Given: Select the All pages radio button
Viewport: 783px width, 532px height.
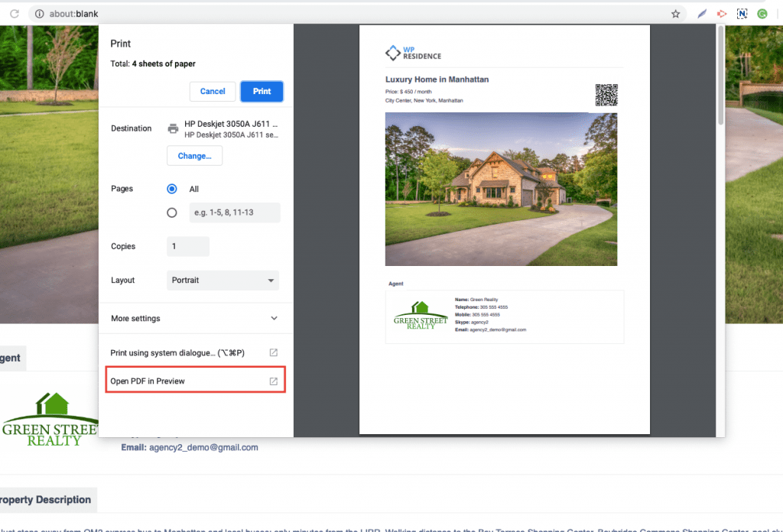Looking at the screenshot, I should coord(172,189).
